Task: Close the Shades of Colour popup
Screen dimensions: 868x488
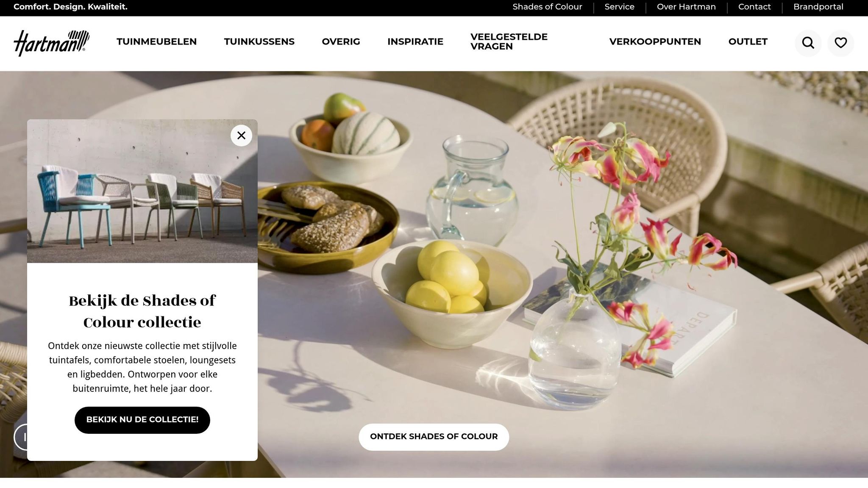Action: (x=241, y=136)
